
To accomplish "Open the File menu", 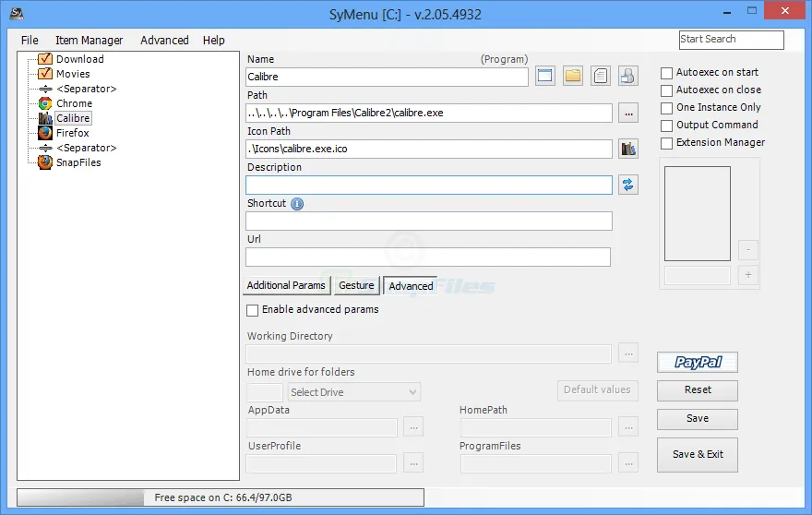I will [x=30, y=41].
